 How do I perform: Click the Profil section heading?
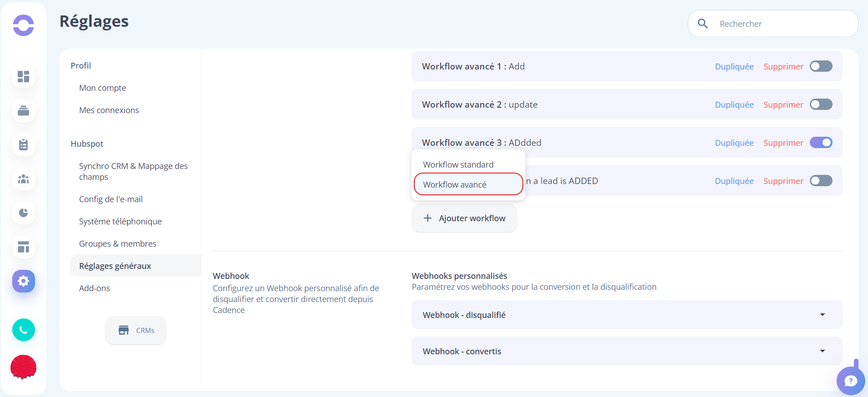(x=81, y=65)
